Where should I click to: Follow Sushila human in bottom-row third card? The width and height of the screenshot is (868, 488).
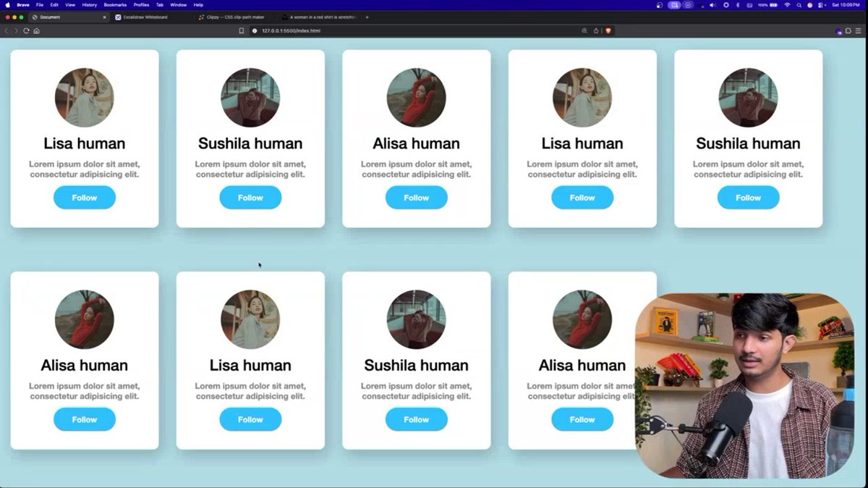tap(417, 419)
